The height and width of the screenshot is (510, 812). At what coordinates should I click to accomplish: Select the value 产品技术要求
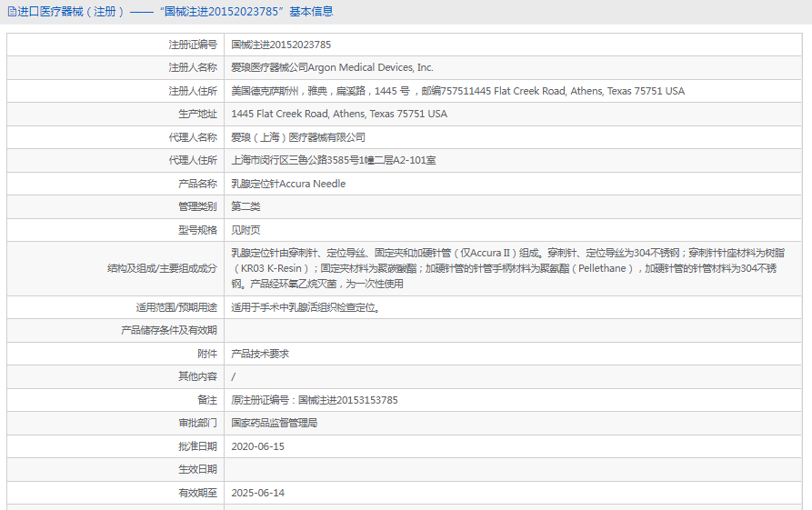pos(260,353)
